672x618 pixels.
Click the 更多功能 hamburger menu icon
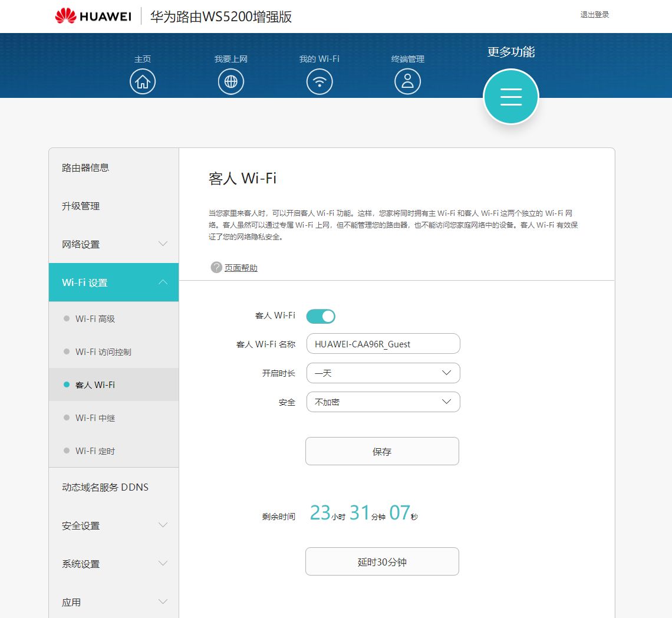point(511,97)
